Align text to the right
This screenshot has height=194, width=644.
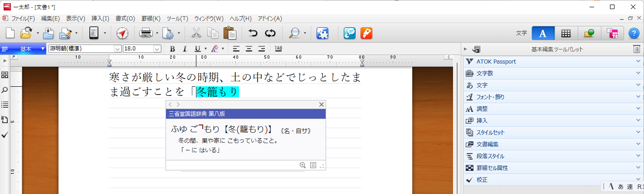coord(262,49)
